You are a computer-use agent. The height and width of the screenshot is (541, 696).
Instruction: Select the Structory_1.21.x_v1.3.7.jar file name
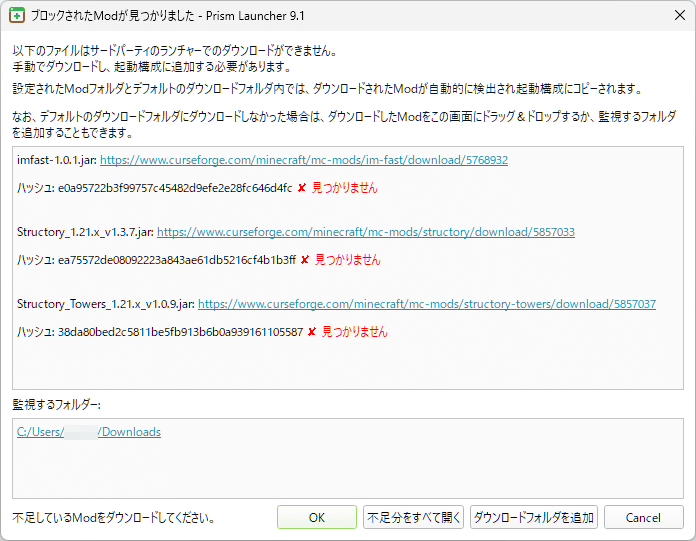85,232
